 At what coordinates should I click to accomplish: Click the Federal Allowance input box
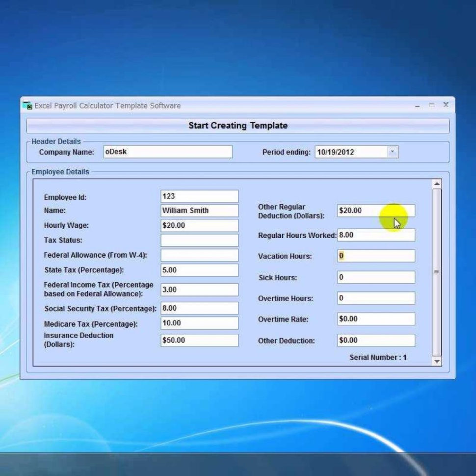[x=199, y=255]
